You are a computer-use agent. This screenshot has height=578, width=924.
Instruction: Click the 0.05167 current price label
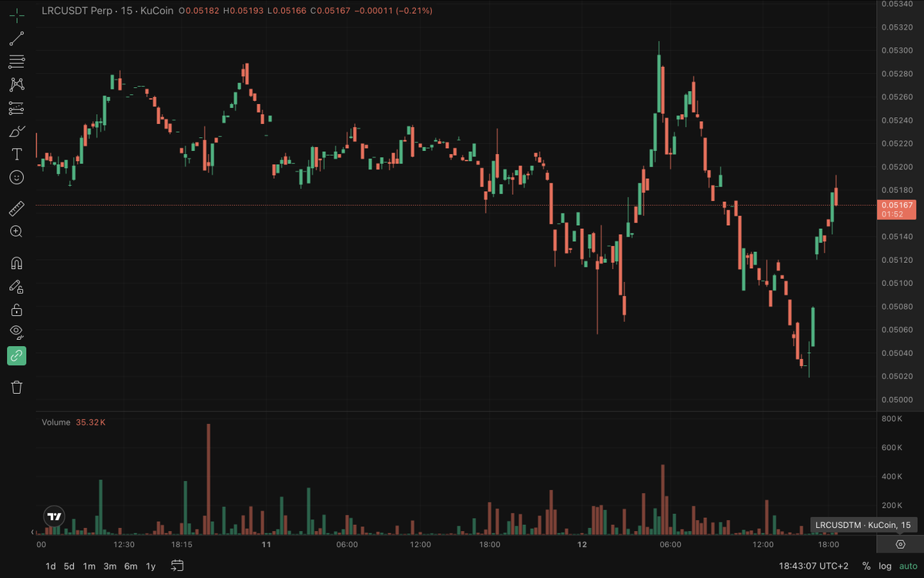click(x=898, y=205)
